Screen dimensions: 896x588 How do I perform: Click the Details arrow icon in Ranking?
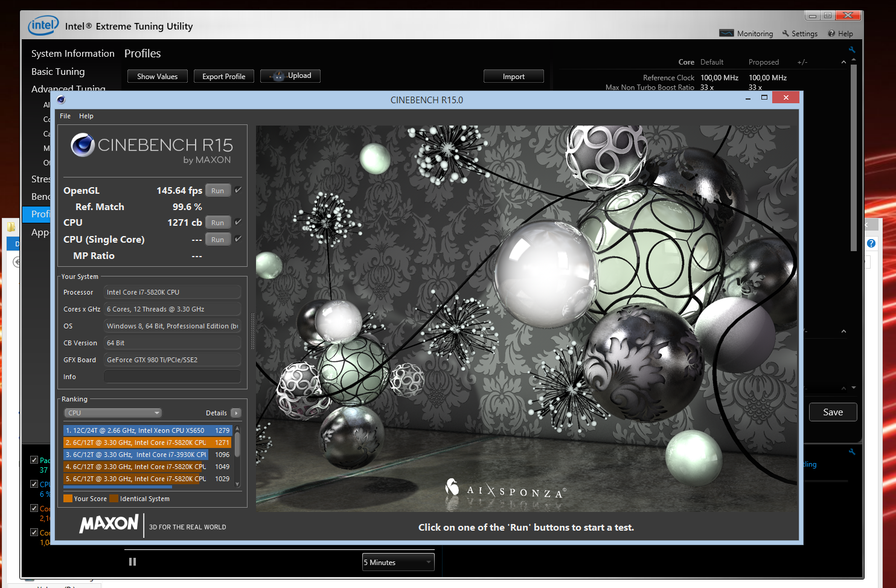click(x=236, y=413)
